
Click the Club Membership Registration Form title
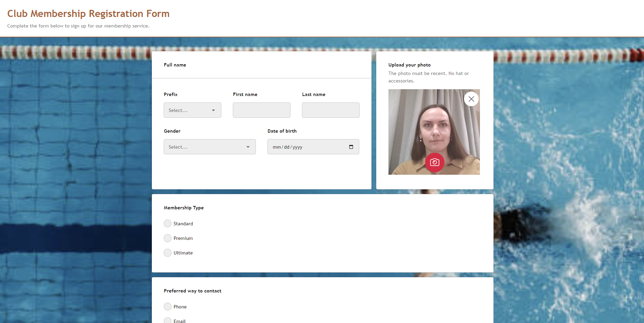[x=88, y=14]
